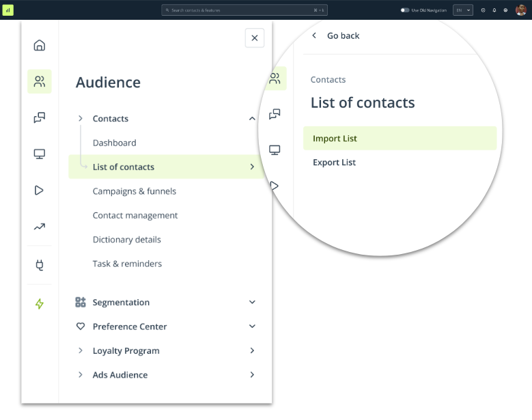Screen dimensions: 532x420
Task: Collapse the Contacts section chevron
Action: pos(252,119)
